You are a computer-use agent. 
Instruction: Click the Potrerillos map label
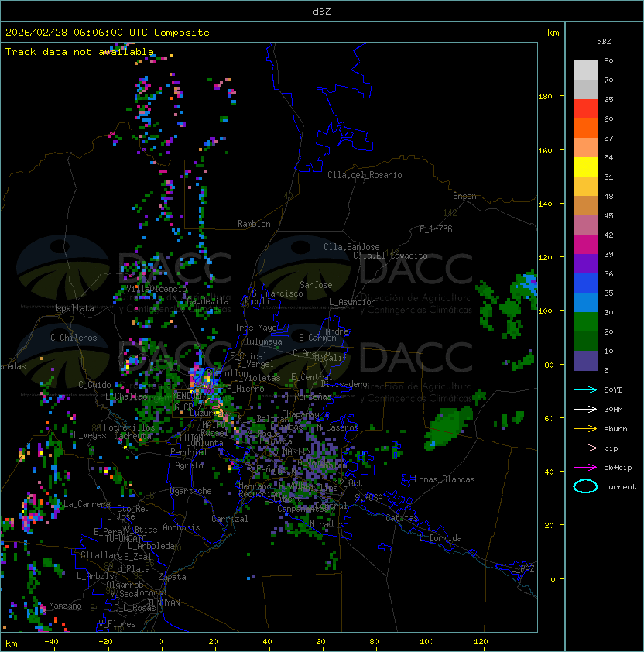[129, 427]
